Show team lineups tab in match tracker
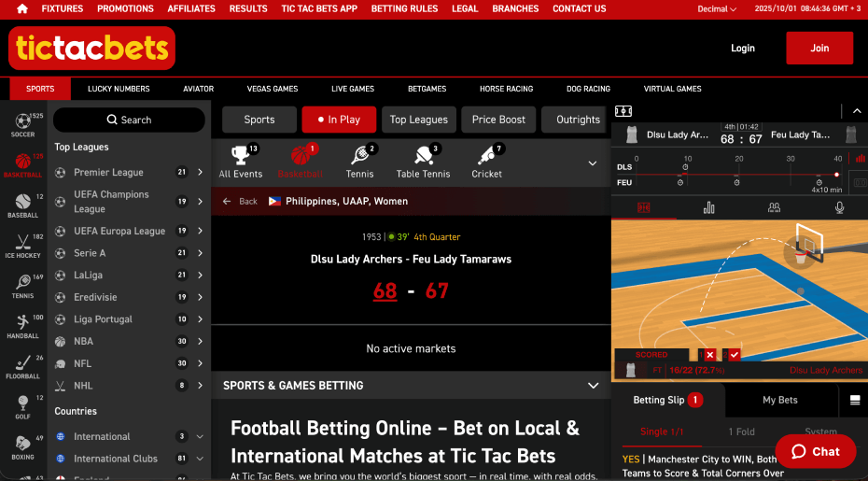868x481 pixels. [x=774, y=207]
